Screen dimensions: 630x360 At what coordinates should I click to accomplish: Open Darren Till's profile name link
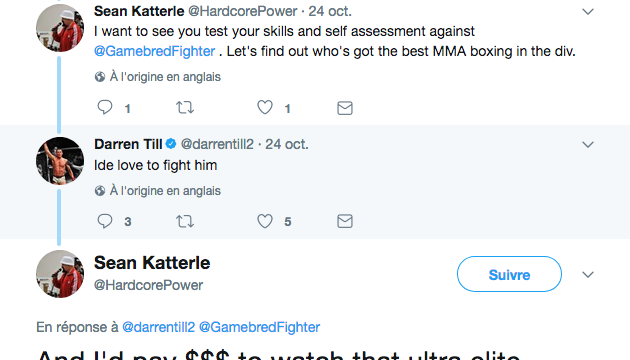(128, 144)
